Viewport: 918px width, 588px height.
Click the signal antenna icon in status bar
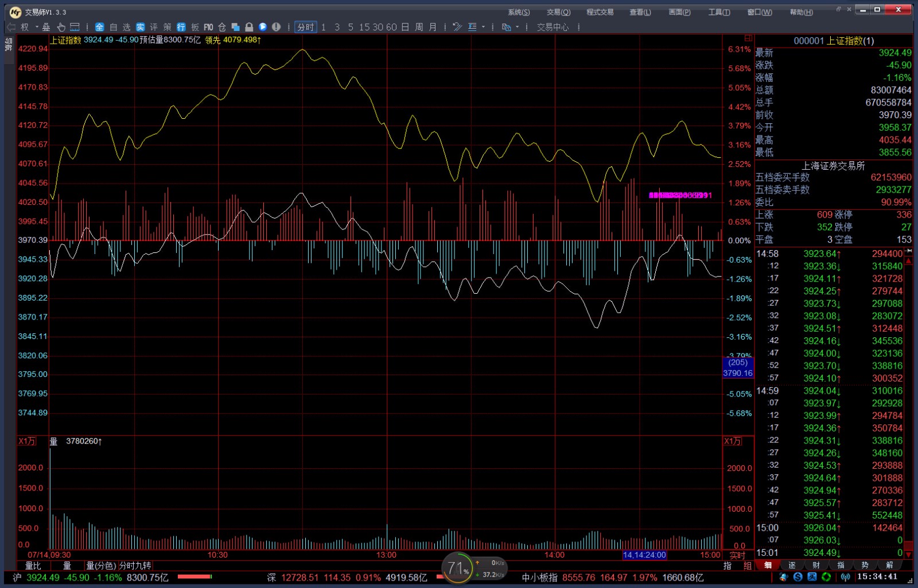coord(845,577)
